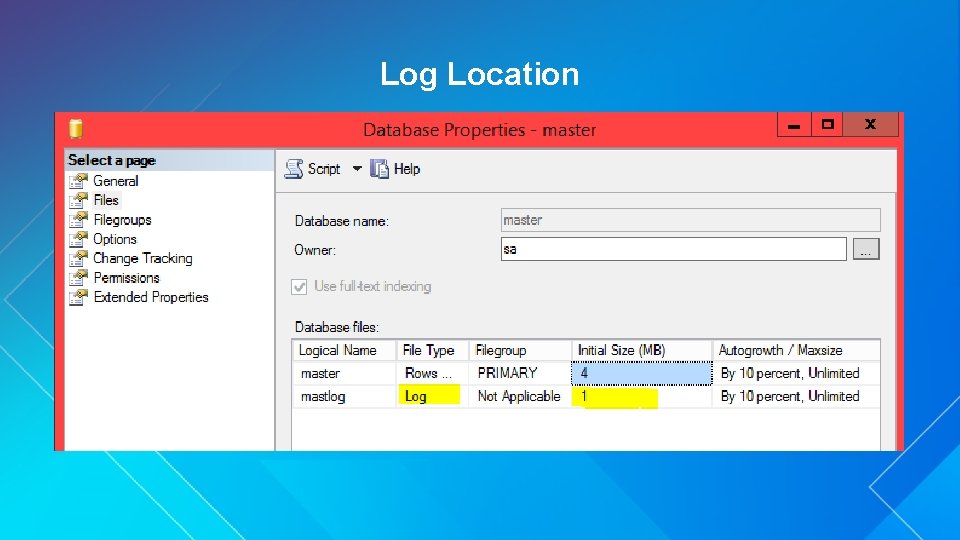Click the File Type column header
The image size is (960, 540).
[x=432, y=350]
